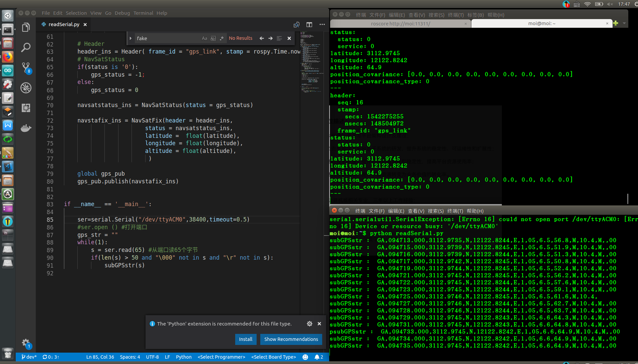Change indentation via Spaces: 4

point(130,357)
